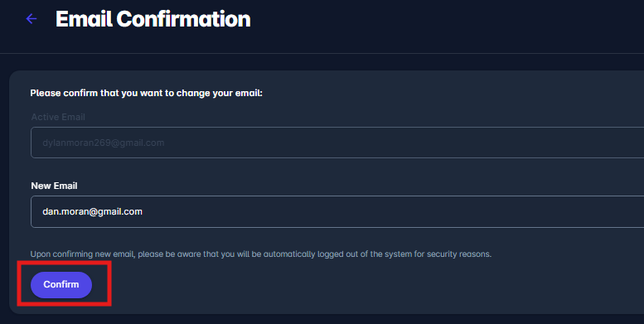Click the greyed Active Email label
Viewport: 644px width, 324px height.
(58, 117)
